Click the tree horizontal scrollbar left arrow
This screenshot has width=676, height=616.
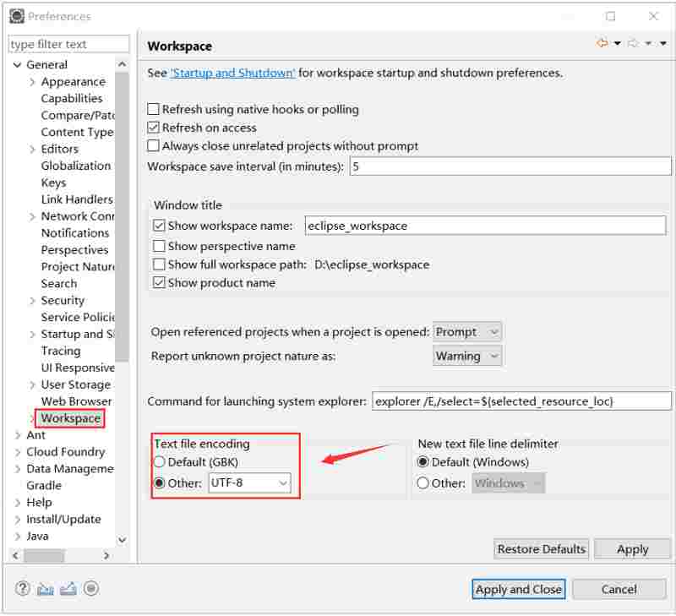coord(15,555)
